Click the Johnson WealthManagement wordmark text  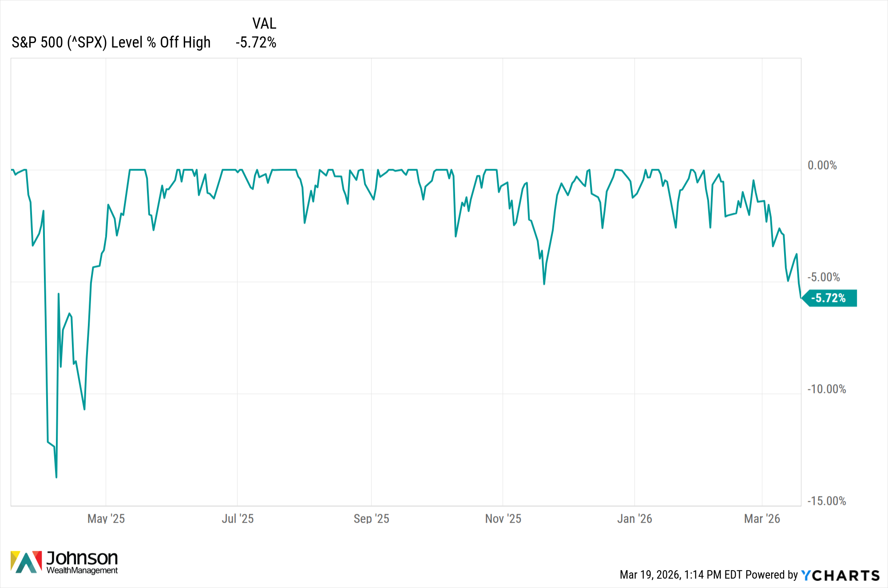[x=82, y=562]
